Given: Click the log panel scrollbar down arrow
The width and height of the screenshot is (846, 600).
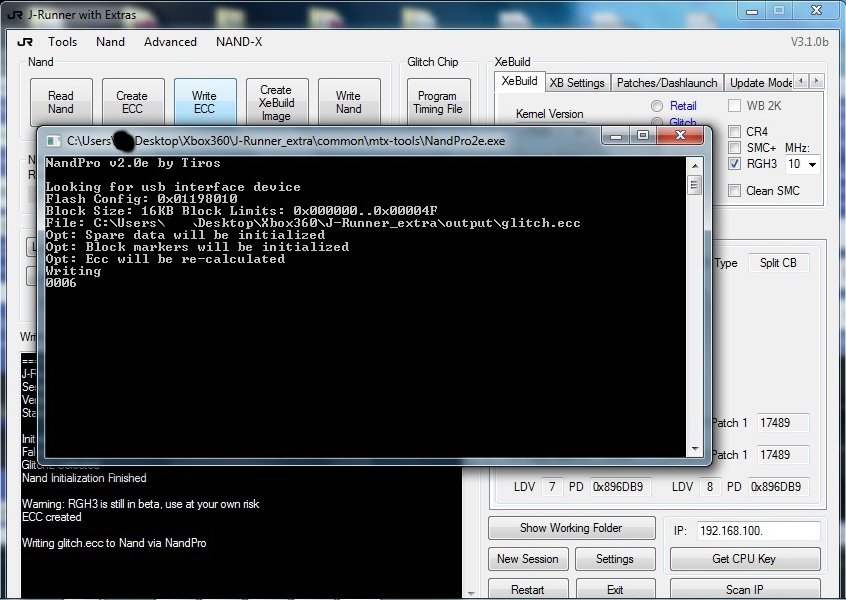Looking at the screenshot, I should [x=470, y=594].
